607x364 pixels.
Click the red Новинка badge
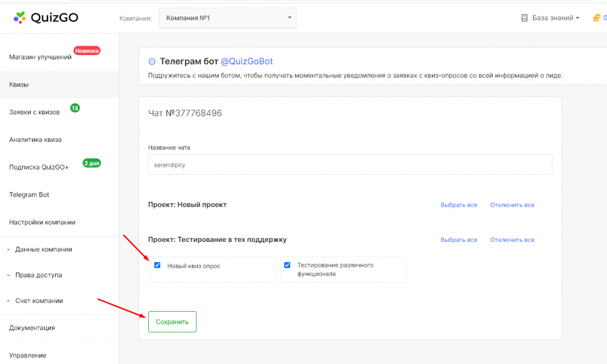click(87, 51)
